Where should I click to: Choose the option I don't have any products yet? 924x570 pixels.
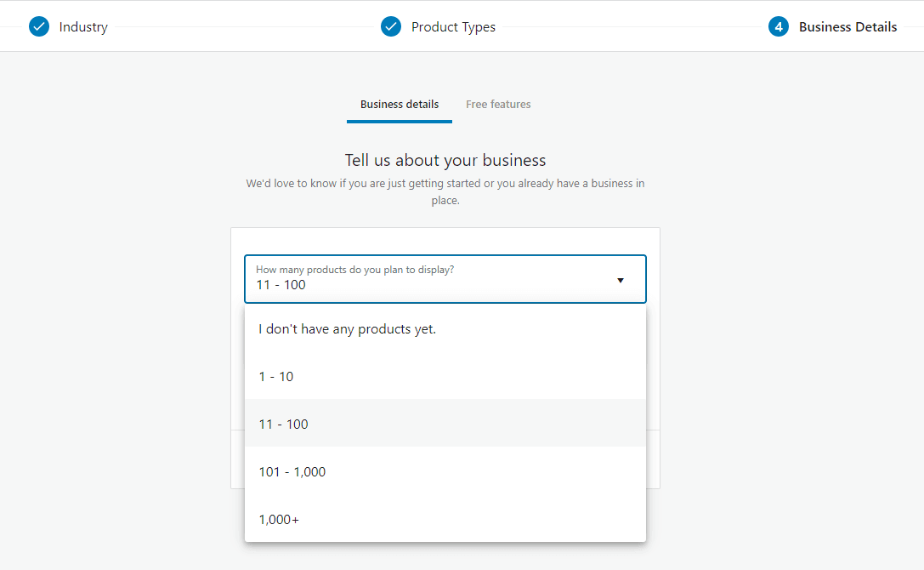pyautogui.click(x=347, y=328)
